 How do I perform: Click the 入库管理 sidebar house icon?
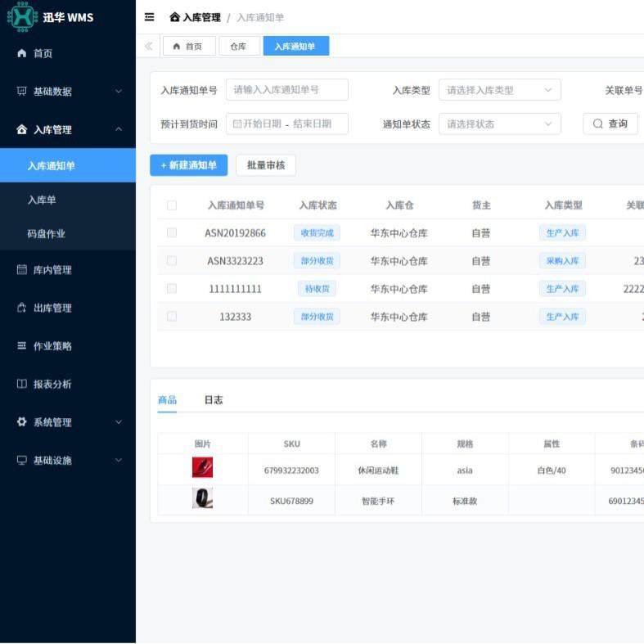click(22, 129)
